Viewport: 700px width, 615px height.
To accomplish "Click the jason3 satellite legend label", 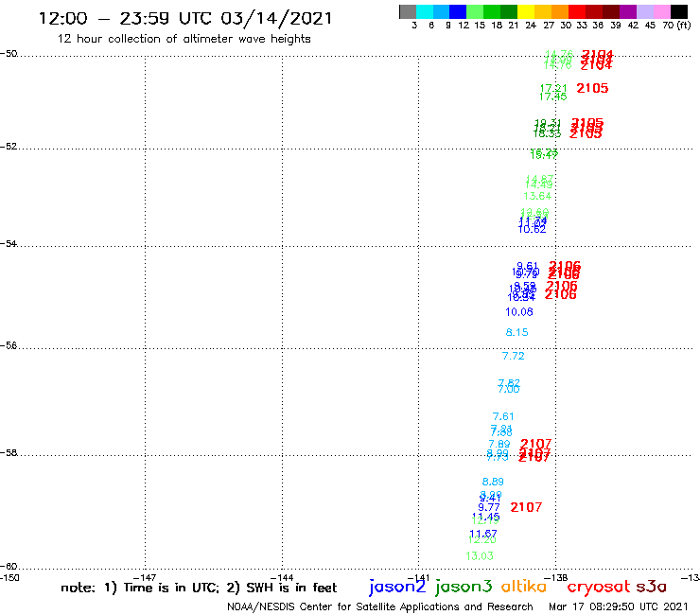I will [464, 588].
